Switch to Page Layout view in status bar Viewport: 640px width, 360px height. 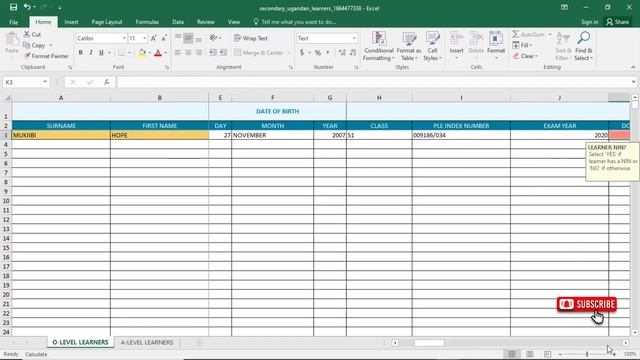pyautogui.click(x=530, y=354)
